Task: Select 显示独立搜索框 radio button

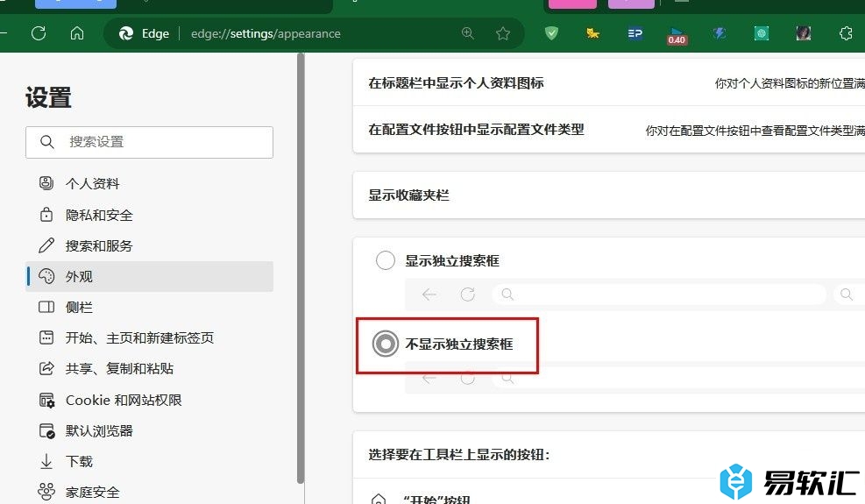Action: pos(386,260)
